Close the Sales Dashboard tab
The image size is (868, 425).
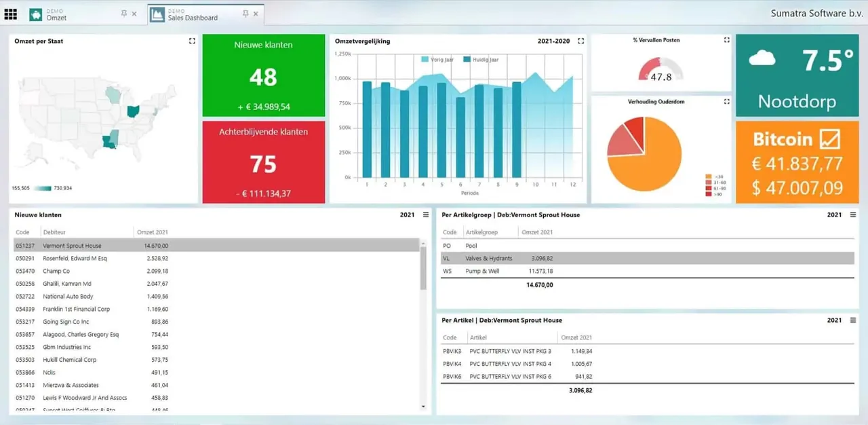click(x=256, y=14)
